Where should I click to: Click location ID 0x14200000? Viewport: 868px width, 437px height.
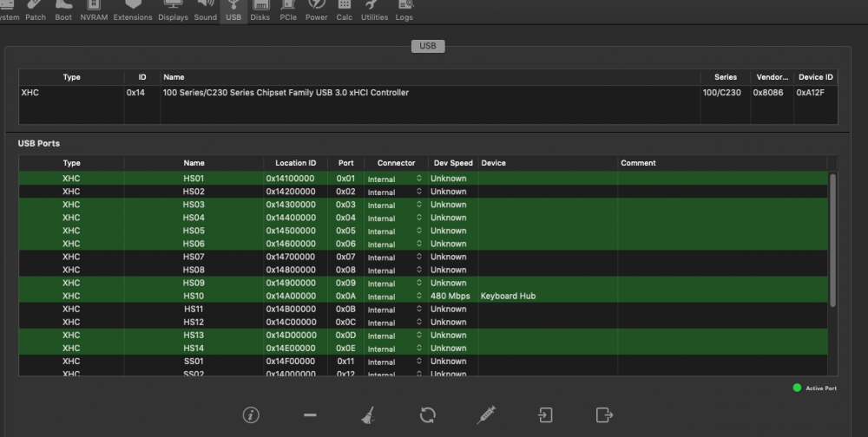point(291,192)
